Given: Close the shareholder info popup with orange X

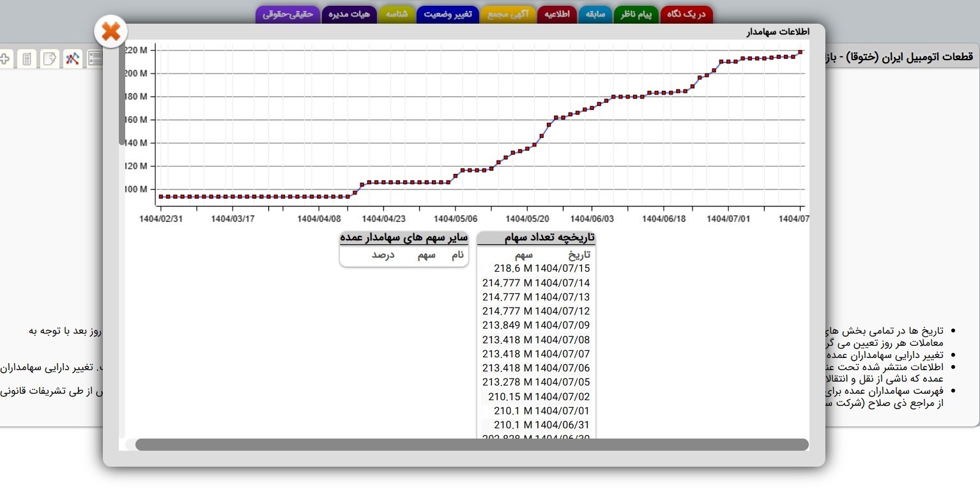Looking at the screenshot, I should pos(111,31).
